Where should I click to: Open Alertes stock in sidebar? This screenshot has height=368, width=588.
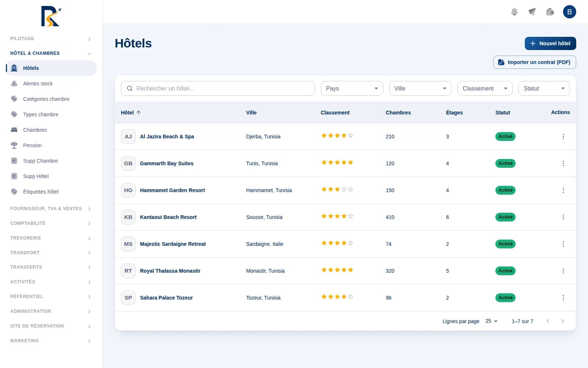click(x=51, y=84)
